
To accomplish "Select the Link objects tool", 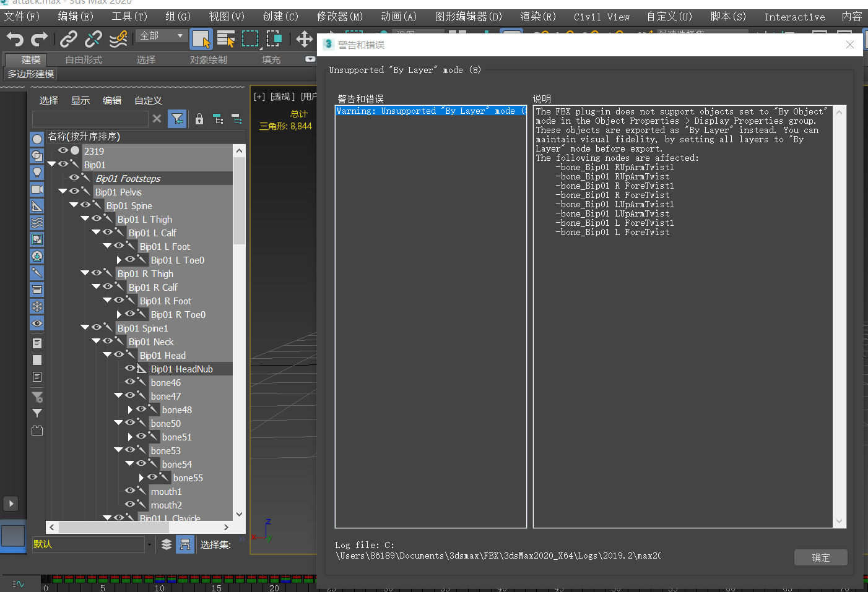I will (68, 40).
